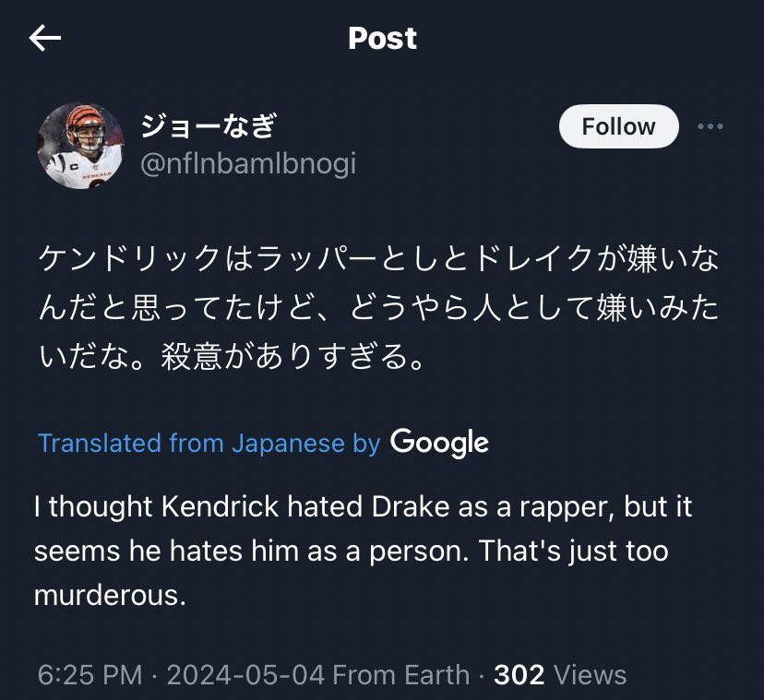Open the three-dot more options menu
The height and width of the screenshot is (700, 764).
(710, 127)
